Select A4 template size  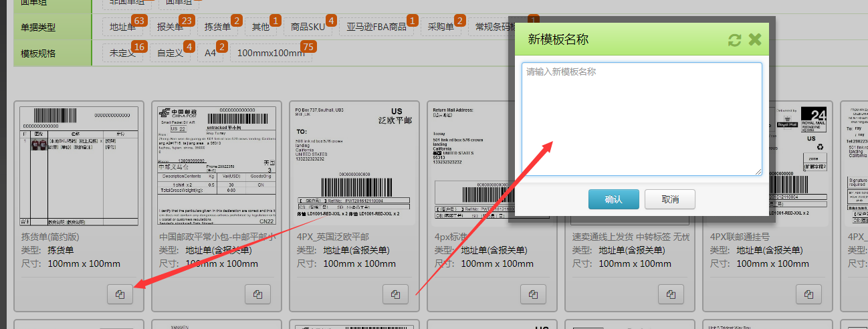tap(211, 53)
